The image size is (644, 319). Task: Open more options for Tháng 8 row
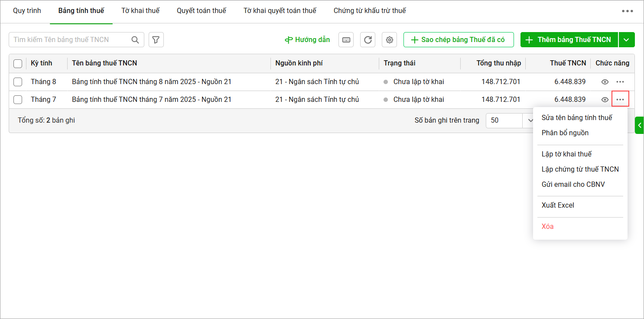(620, 82)
